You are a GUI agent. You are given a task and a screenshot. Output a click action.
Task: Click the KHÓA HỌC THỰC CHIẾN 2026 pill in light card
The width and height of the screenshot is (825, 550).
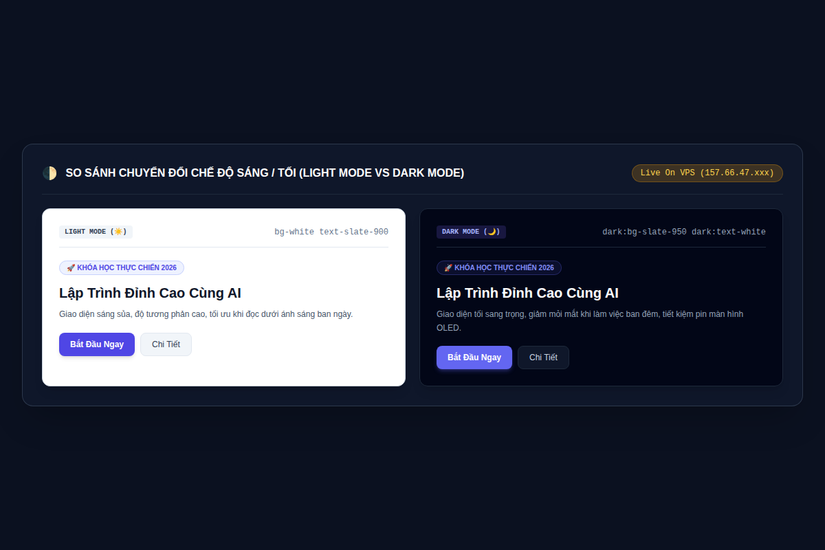coord(122,267)
